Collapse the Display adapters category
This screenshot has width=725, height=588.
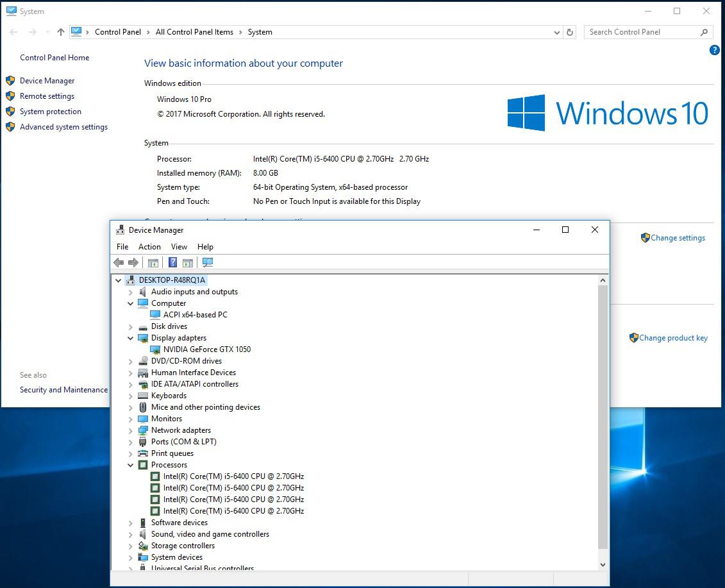tap(130, 338)
